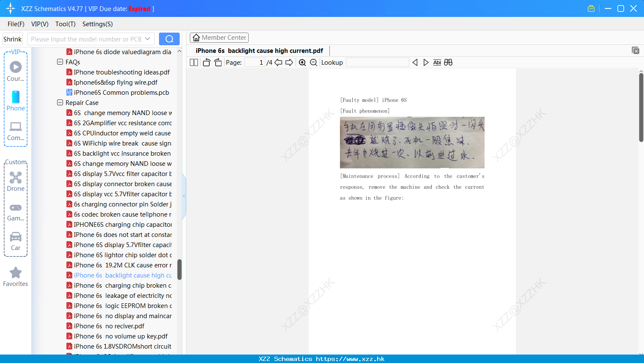The width and height of the screenshot is (644, 363).
Task: Click the Lookup text field
Action: click(377, 63)
